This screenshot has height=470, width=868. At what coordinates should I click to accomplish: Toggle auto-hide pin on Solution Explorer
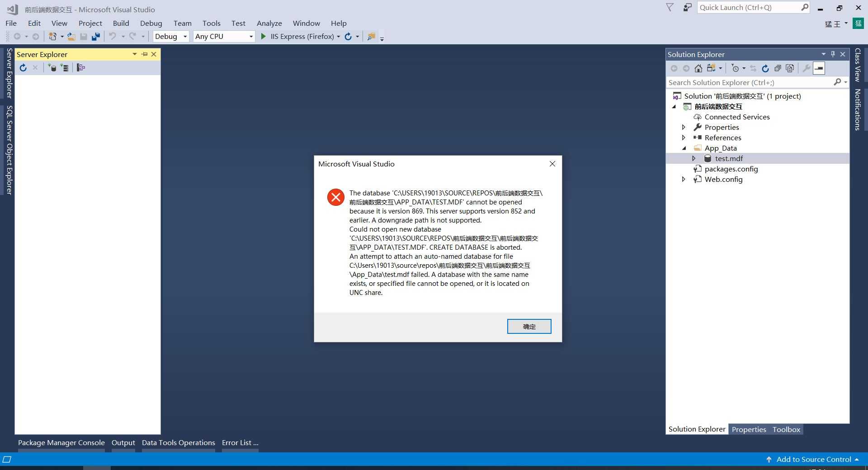[x=833, y=54]
